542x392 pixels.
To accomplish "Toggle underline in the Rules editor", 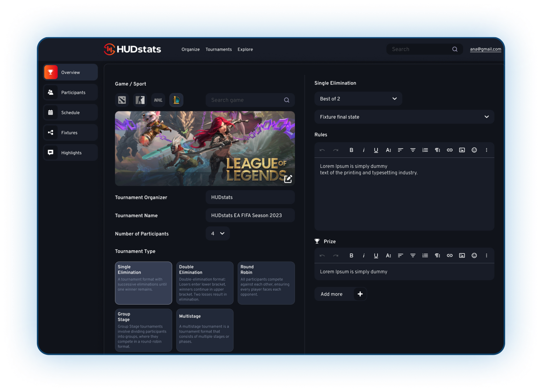I will pos(376,150).
